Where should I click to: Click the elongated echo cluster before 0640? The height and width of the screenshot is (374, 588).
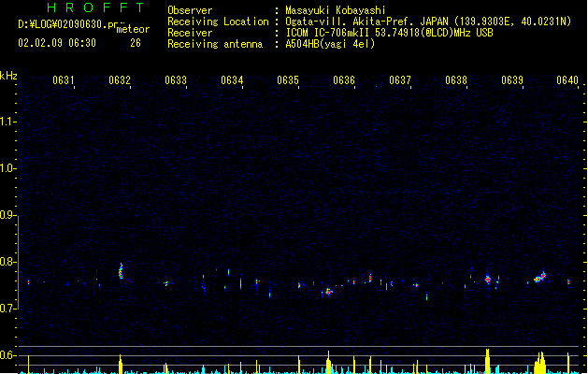coord(540,278)
